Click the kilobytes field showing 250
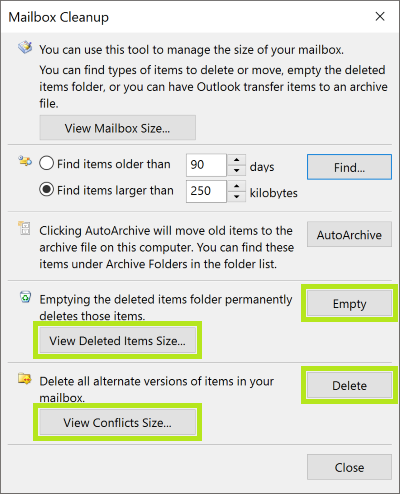 tap(206, 191)
